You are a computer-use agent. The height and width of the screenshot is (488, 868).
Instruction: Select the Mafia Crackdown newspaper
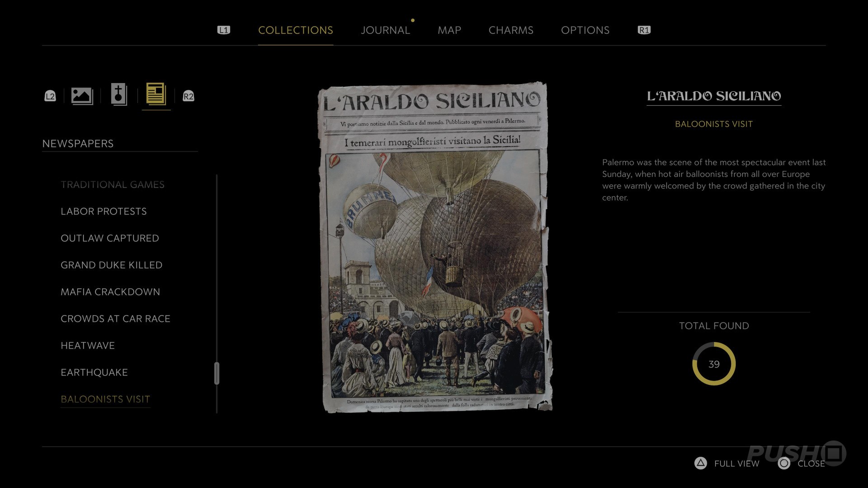pyautogui.click(x=110, y=292)
